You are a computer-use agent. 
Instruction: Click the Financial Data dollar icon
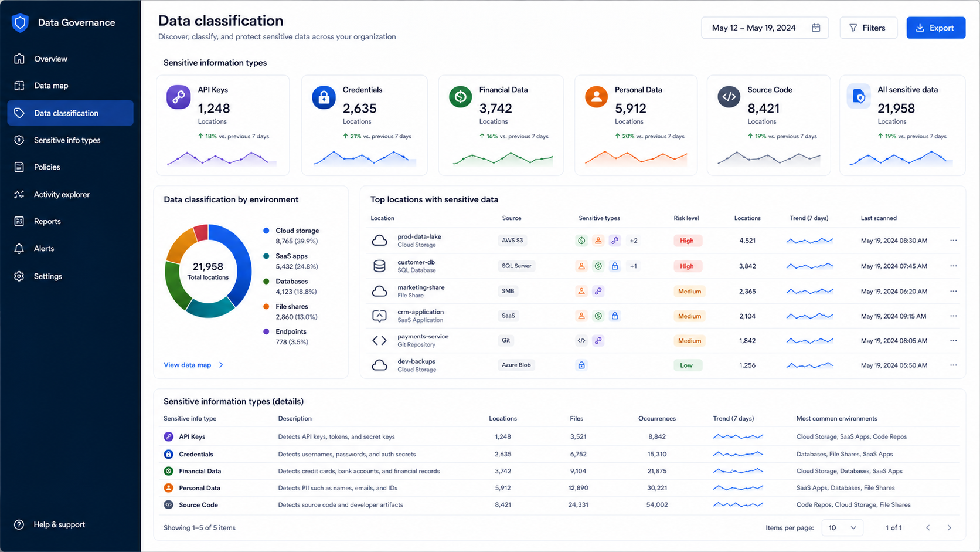[460, 97]
